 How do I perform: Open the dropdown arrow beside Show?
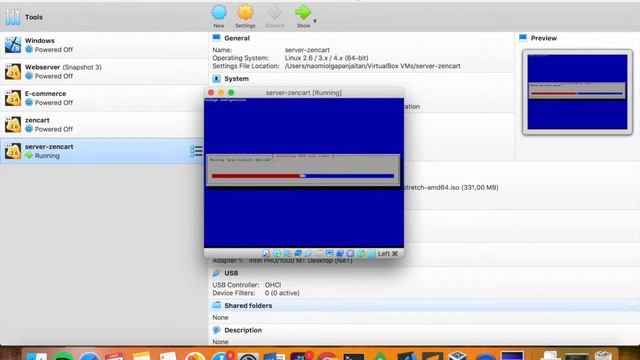coord(315,21)
